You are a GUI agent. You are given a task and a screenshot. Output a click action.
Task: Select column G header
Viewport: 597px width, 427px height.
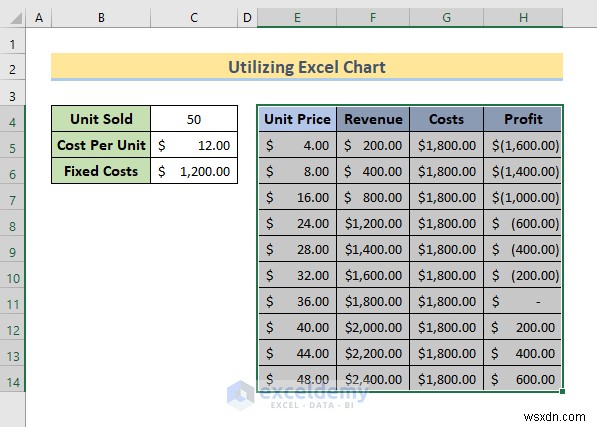click(x=446, y=18)
